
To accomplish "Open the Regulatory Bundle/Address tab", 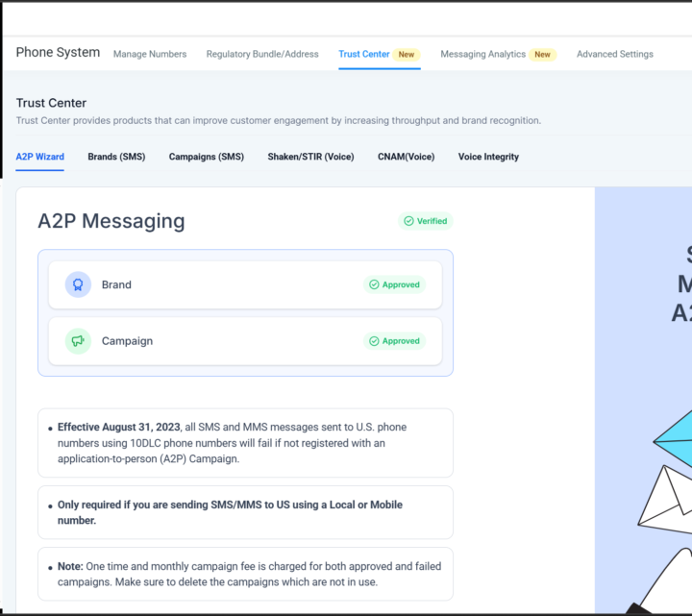I will [x=262, y=54].
